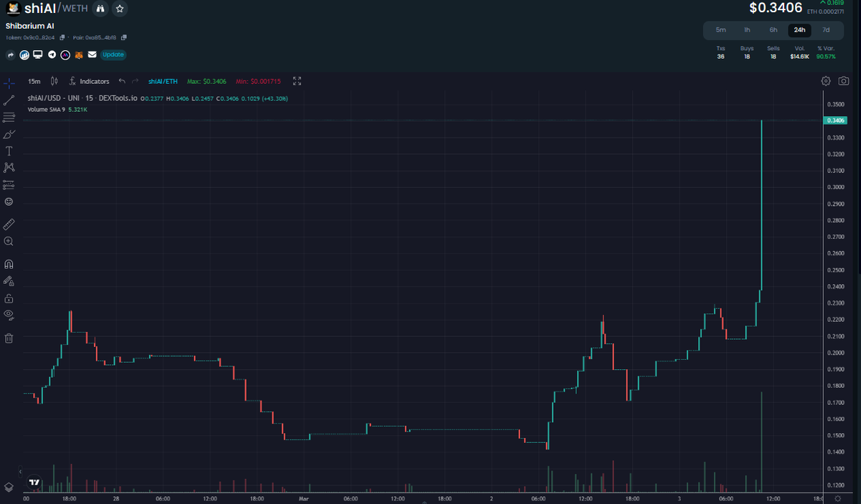Click the % Var. 90.57% stat
Viewport: 861px width, 504px height.
click(x=826, y=52)
